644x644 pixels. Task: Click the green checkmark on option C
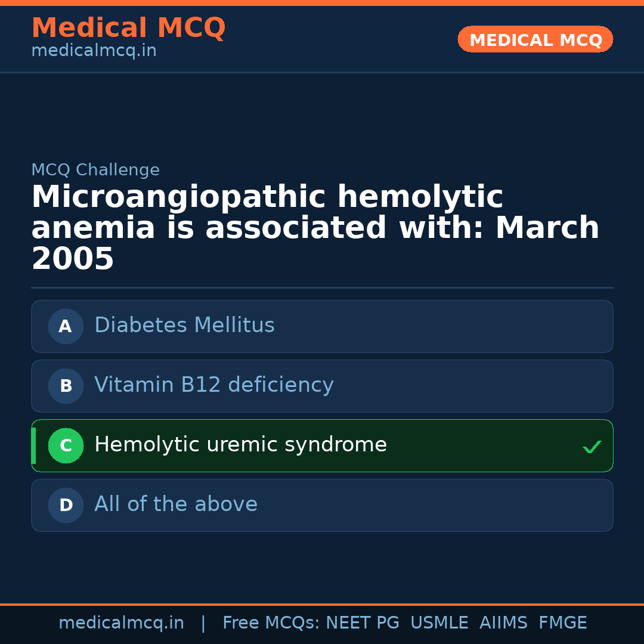pos(592,447)
